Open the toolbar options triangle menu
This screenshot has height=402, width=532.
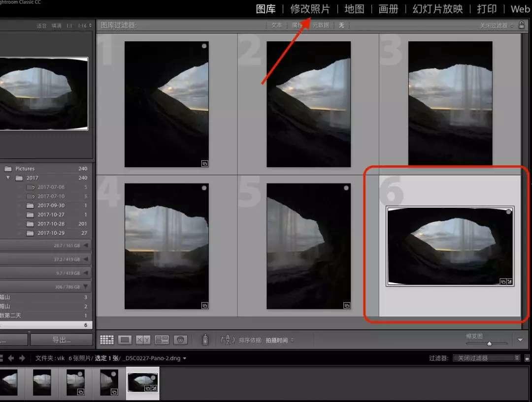tap(520, 340)
